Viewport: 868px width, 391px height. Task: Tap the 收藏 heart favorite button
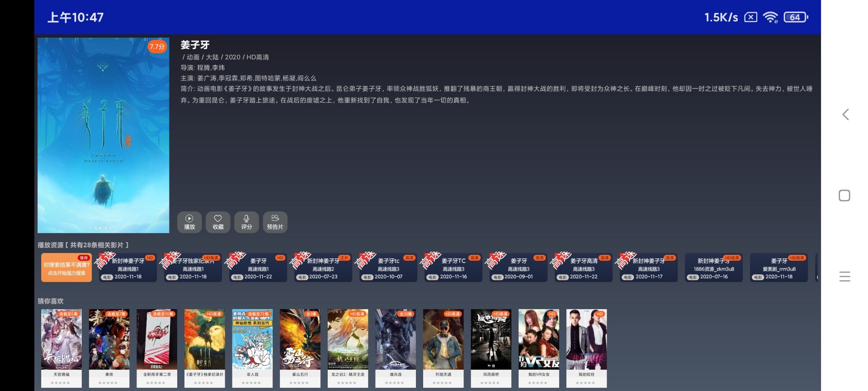[218, 222]
